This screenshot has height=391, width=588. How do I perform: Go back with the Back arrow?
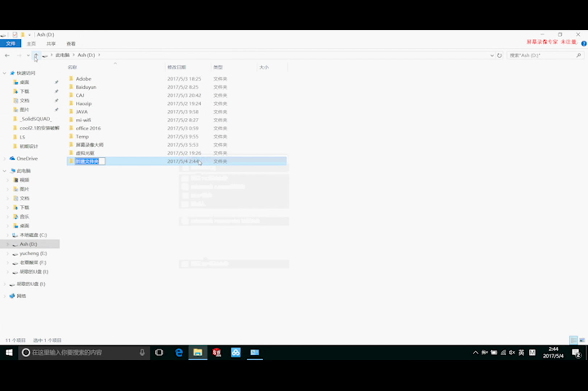coord(7,55)
